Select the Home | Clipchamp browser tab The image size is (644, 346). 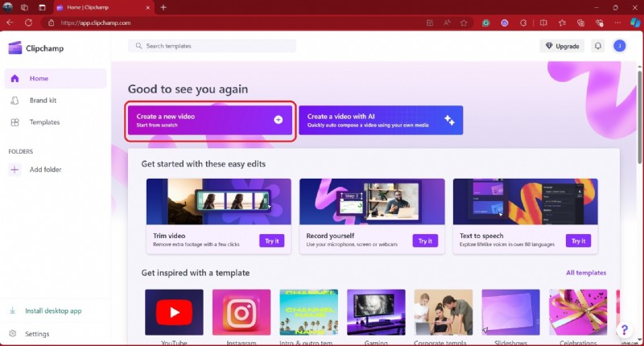click(105, 7)
